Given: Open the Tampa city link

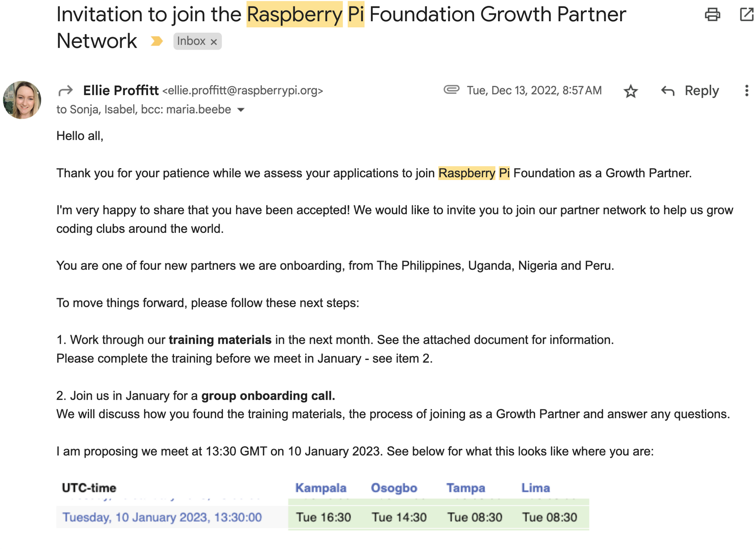Looking at the screenshot, I should point(465,488).
